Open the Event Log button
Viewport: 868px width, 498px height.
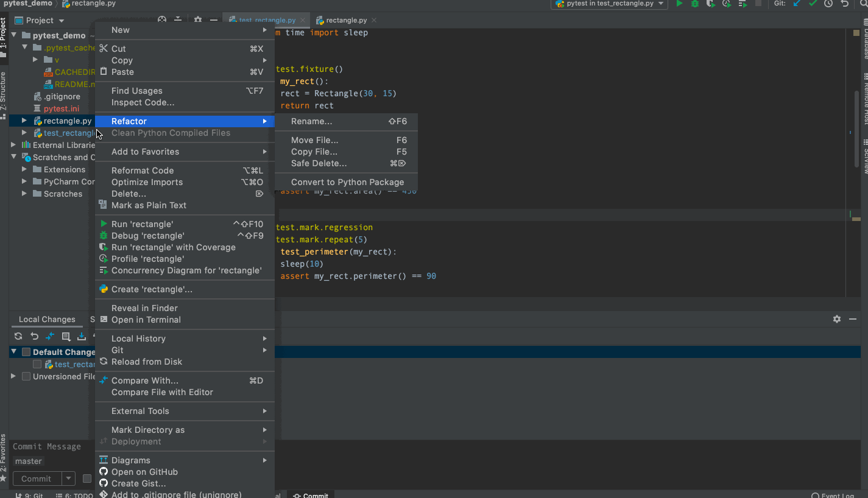pyautogui.click(x=833, y=496)
